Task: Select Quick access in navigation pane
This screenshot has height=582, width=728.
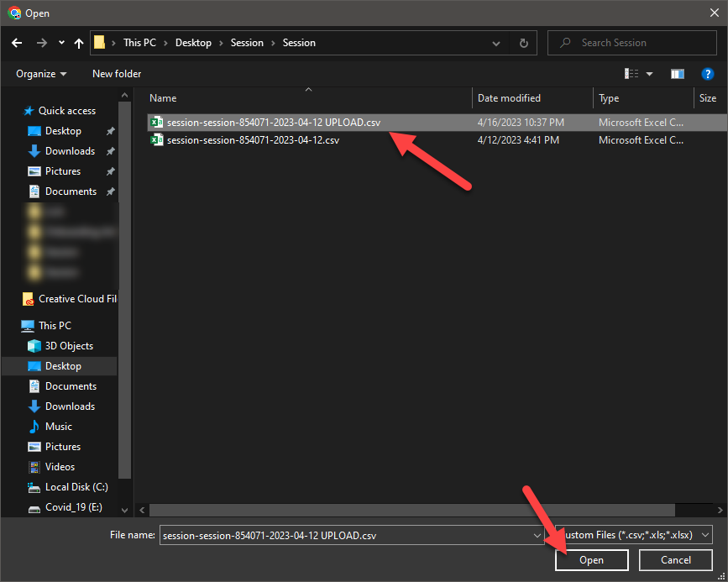Action: point(67,111)
